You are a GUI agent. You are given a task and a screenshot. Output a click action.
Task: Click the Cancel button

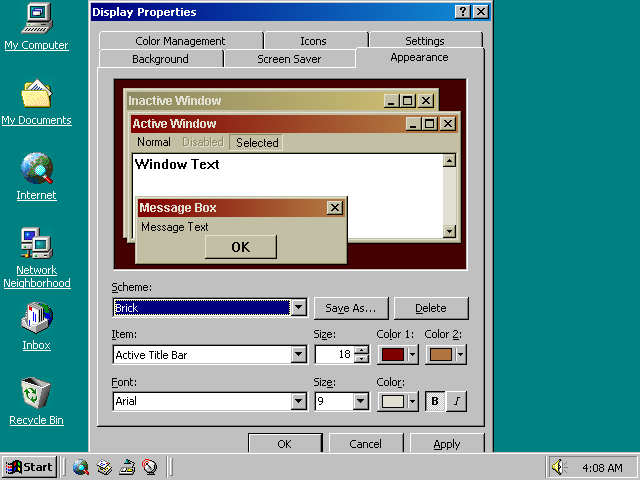pyautogui.click(x=366, y=443)
